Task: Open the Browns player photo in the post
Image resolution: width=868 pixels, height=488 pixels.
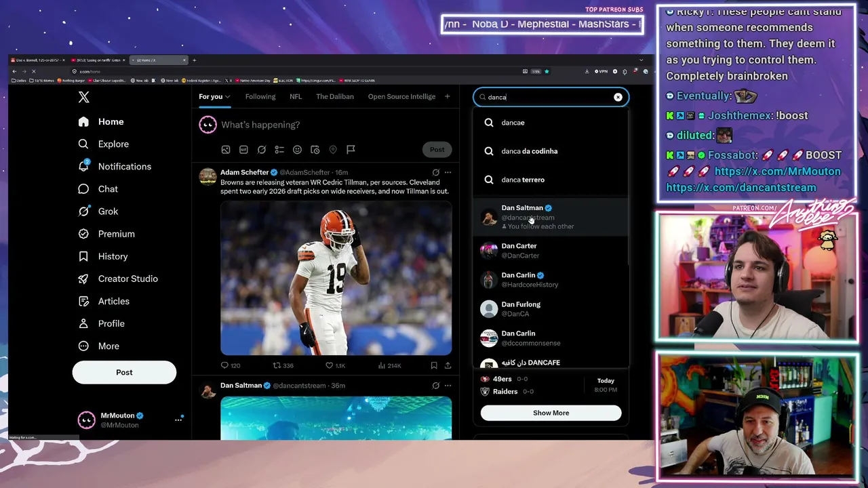Action: pos(336,278)
